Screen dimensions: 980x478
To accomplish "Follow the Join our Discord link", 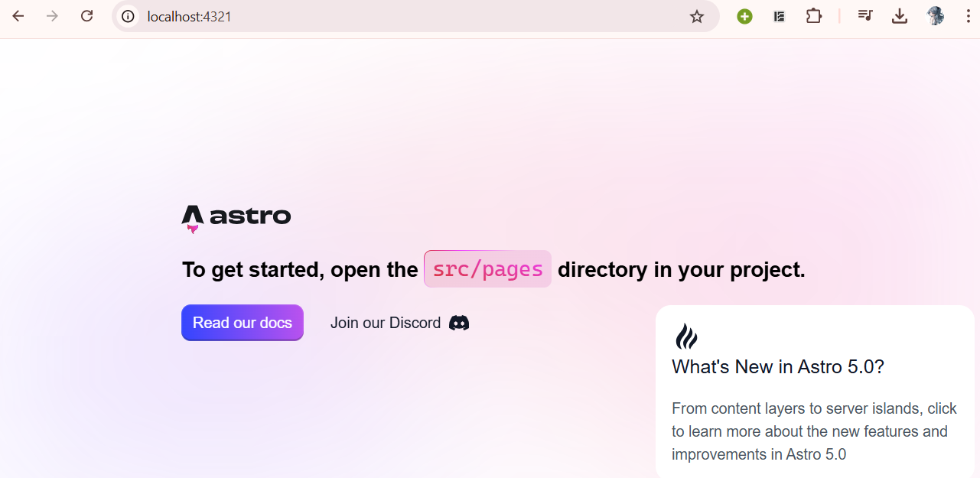I will click(386, 323).
